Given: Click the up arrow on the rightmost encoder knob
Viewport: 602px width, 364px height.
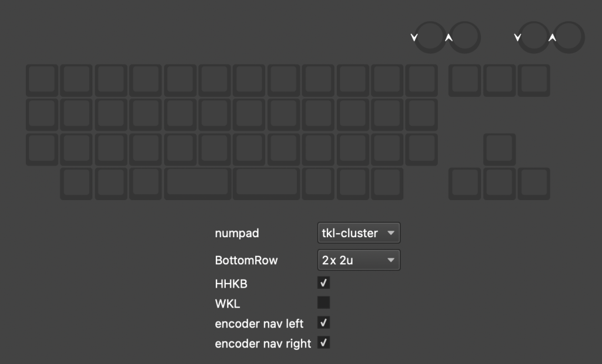Looking at the screenshot, I should click(x=552, y=38).
